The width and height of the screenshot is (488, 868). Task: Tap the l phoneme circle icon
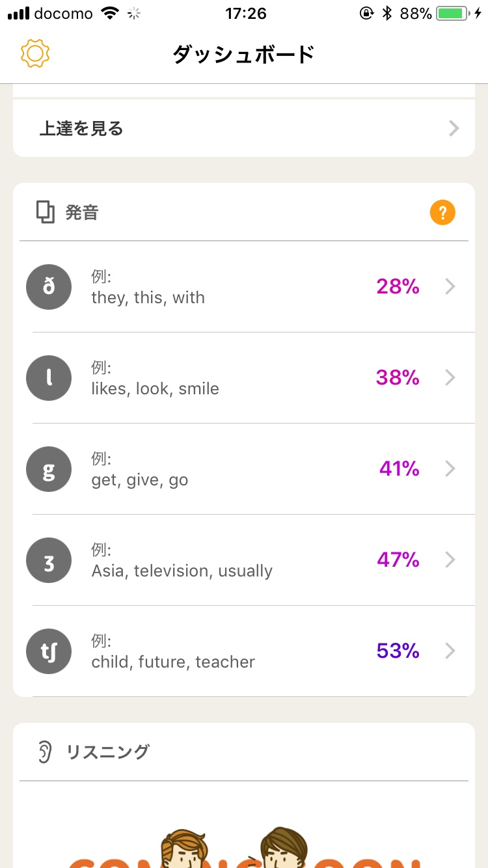pyautogui.click(x=49, y=378)
